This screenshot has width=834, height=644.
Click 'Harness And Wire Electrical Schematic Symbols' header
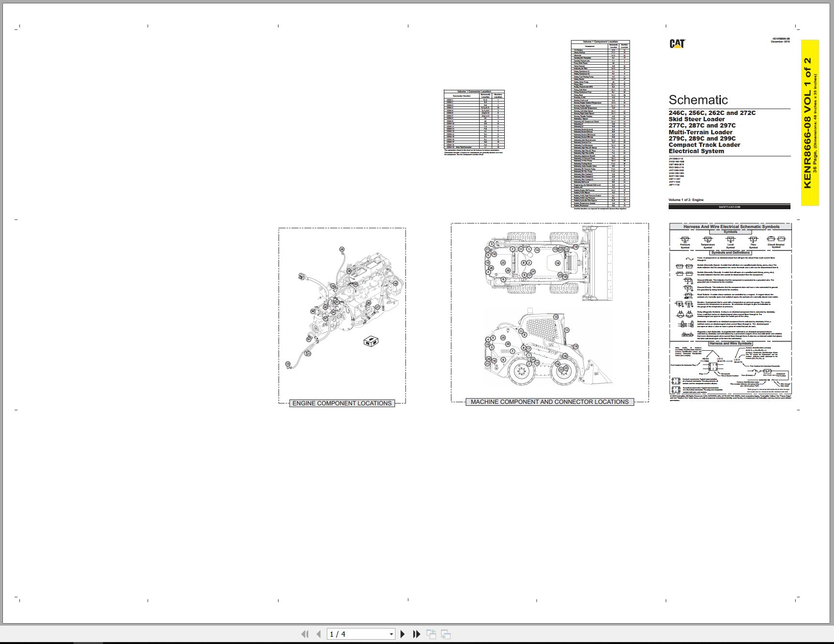tap(731, 227)
